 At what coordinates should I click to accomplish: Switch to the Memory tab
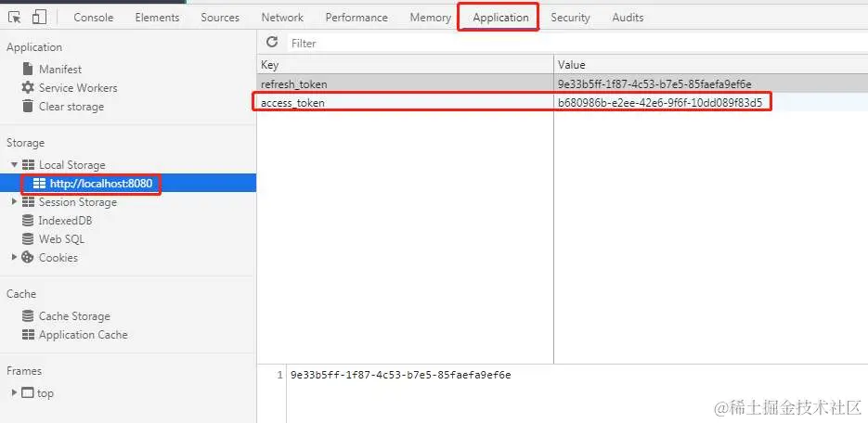[430, 17]
